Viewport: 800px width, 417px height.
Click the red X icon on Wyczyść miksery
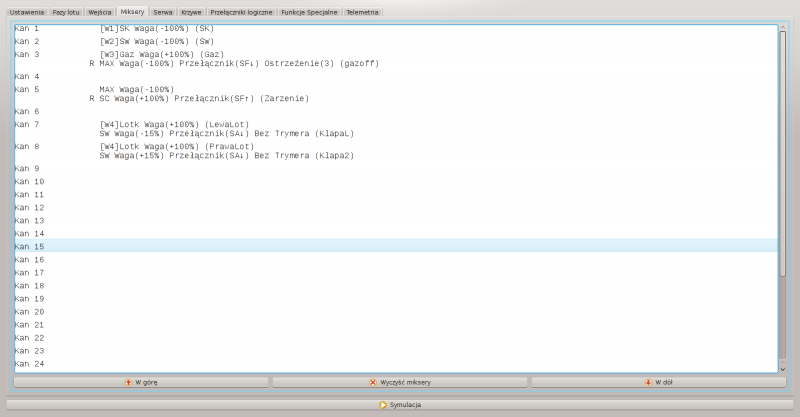373,382
